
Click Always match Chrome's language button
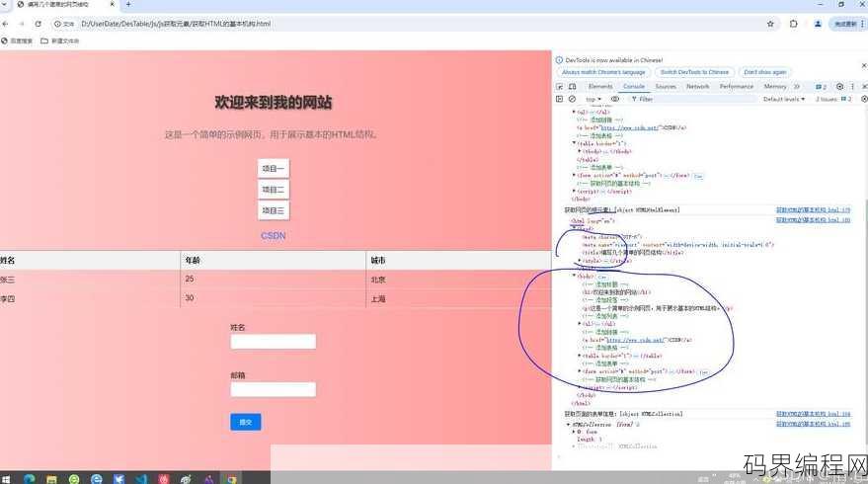tap(603, 72)
